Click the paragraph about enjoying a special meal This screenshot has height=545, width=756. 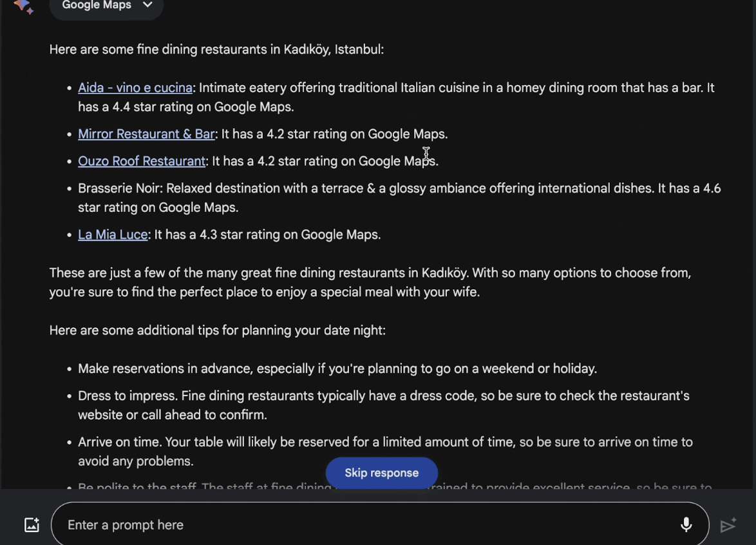point(370,283)
